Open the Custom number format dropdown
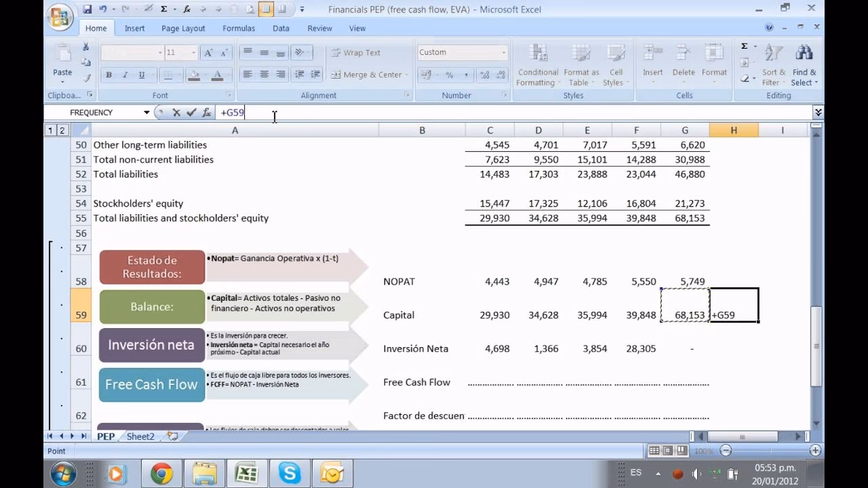The width and height of the screenshot is (868, 488). [x=503, y=52]
